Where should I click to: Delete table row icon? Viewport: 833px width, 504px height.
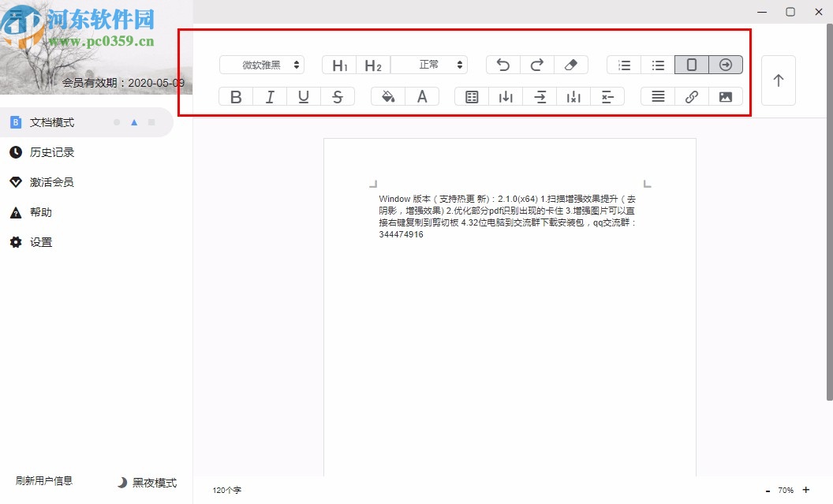tap(607, 97)
